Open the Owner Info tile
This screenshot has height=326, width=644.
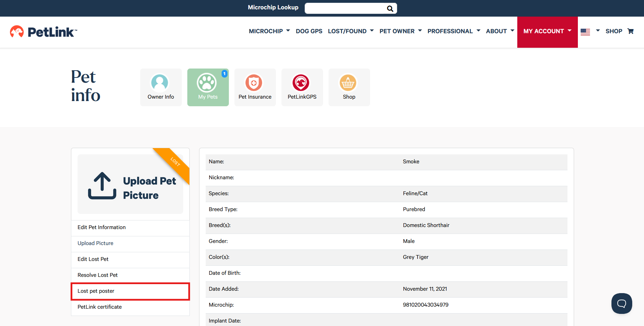coord(161,87)
